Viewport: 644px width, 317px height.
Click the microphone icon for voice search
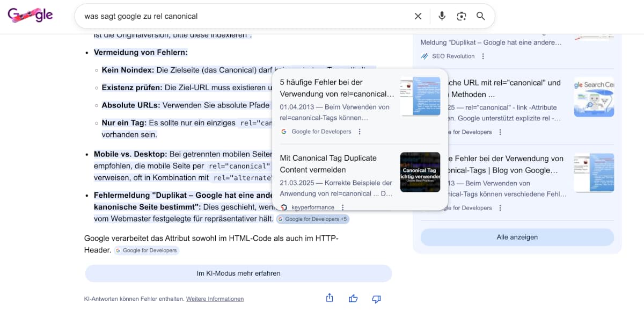[442, 16]
